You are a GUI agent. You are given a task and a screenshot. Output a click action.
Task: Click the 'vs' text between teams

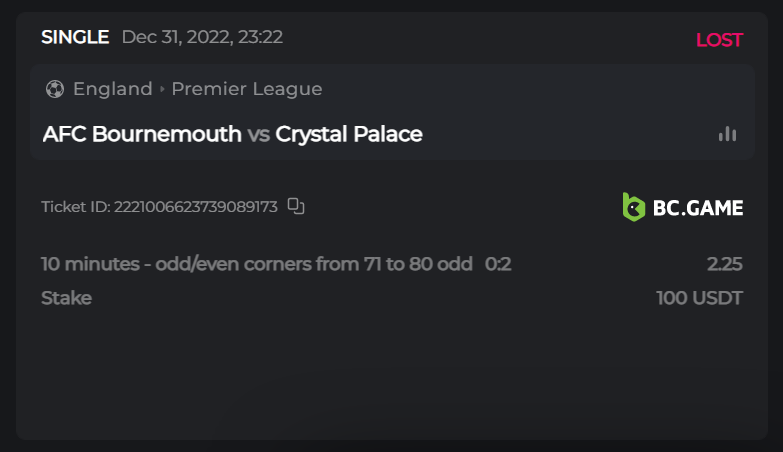[x=258, y=134]
